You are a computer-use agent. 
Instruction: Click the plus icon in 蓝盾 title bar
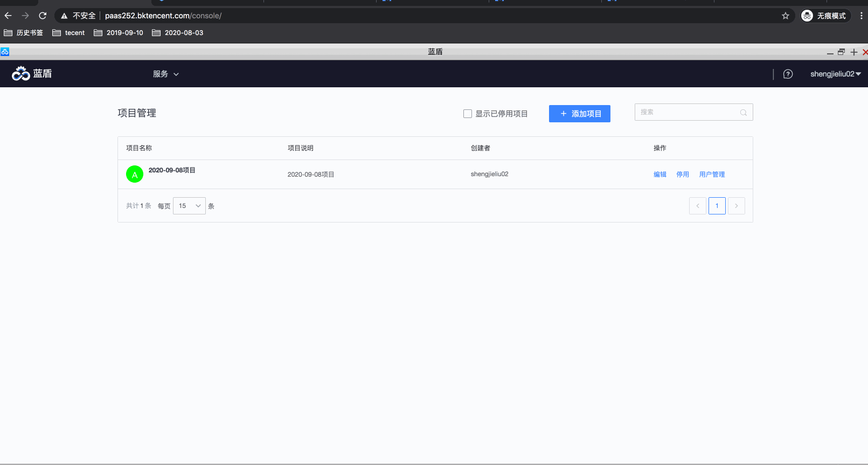854,52
